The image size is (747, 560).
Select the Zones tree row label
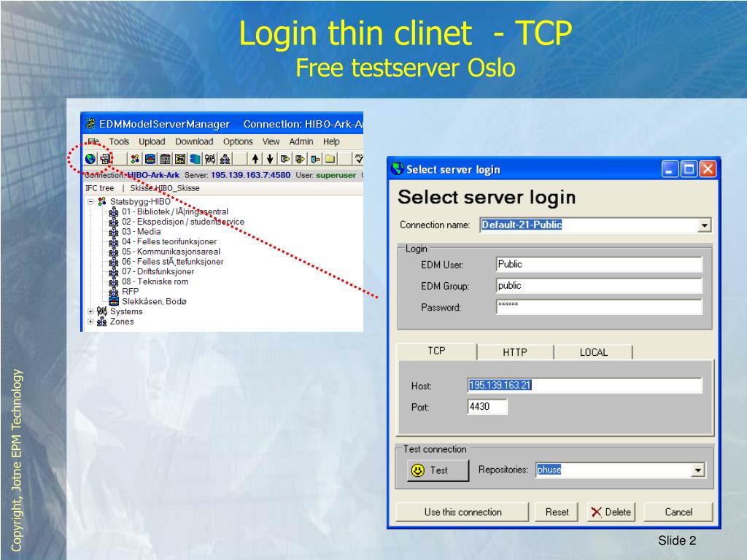[122, 322]
